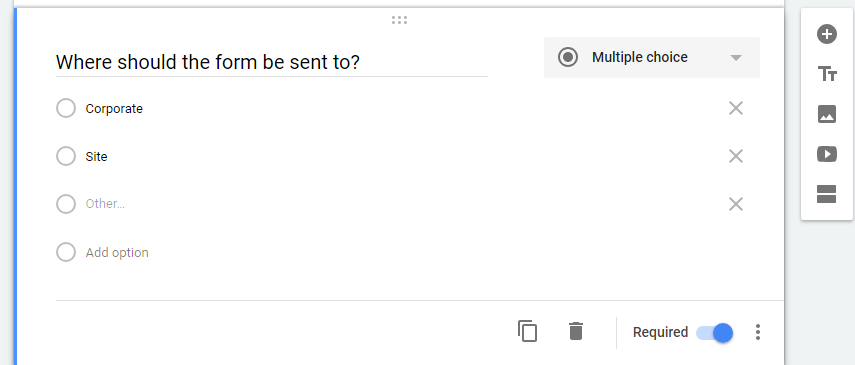Select the Site radio button
Viewport: 855px width, 365px height.
(x=66, y=156)
